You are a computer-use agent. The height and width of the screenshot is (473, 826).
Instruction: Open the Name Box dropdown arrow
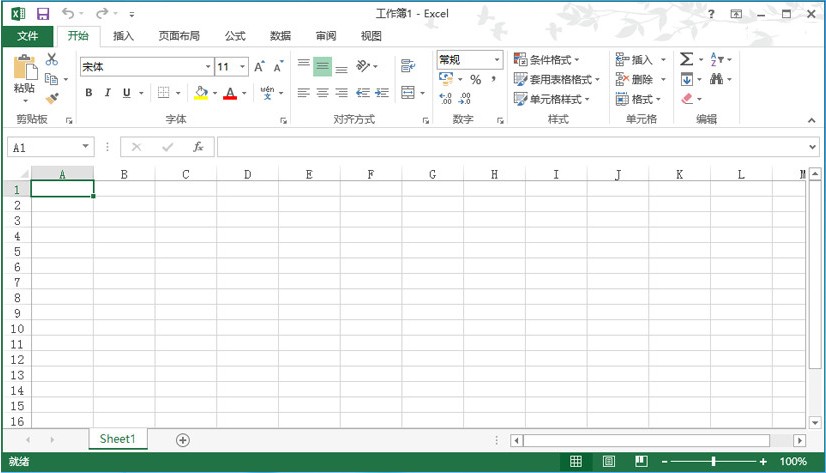(85, 147)
